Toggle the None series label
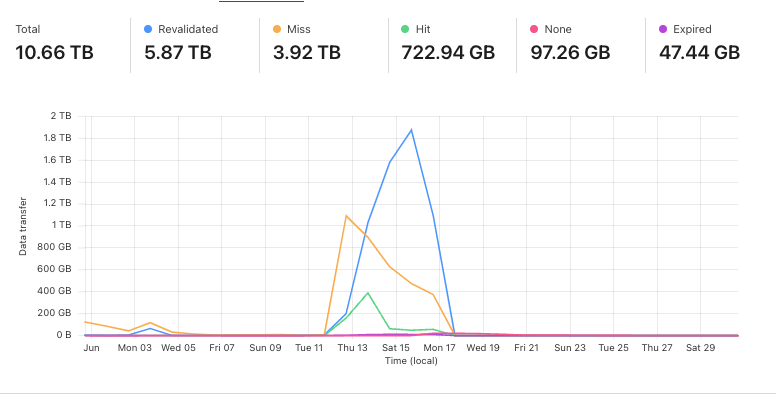The height and width of the screenshot is (399, 776). click(x=558, y=29)
